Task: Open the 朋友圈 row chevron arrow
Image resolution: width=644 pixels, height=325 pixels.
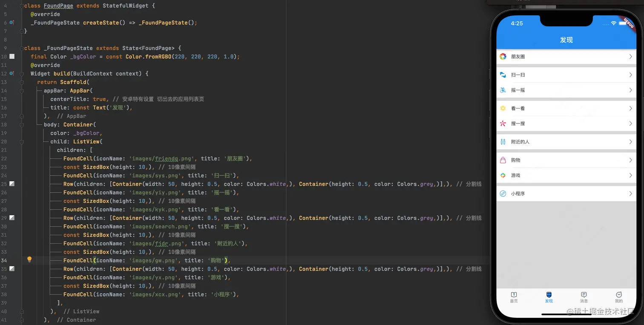Action: 630,57
